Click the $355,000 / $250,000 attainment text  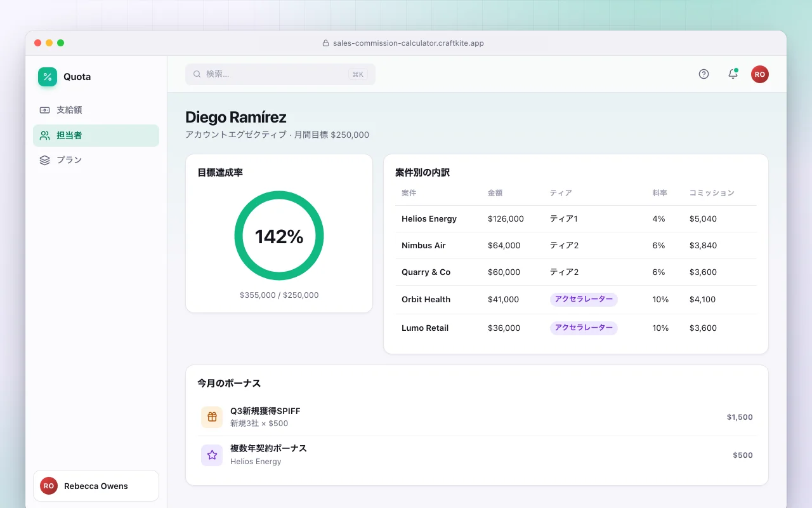[x=279, y=295]
